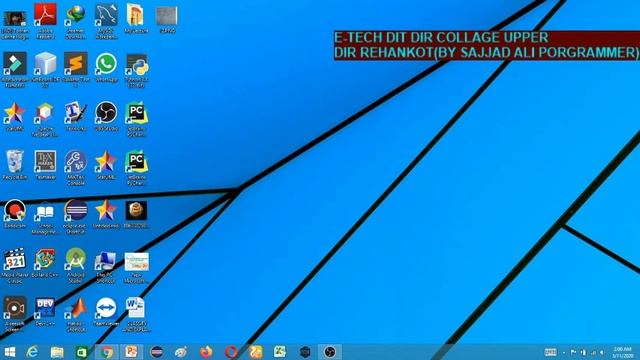640x360 pixels.
Task: Launch the TeamViewer desktop shortcut
Action: click(106, 308)
